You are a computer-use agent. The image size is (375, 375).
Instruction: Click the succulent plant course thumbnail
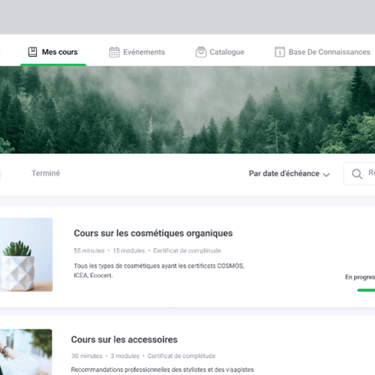[26, 255]
